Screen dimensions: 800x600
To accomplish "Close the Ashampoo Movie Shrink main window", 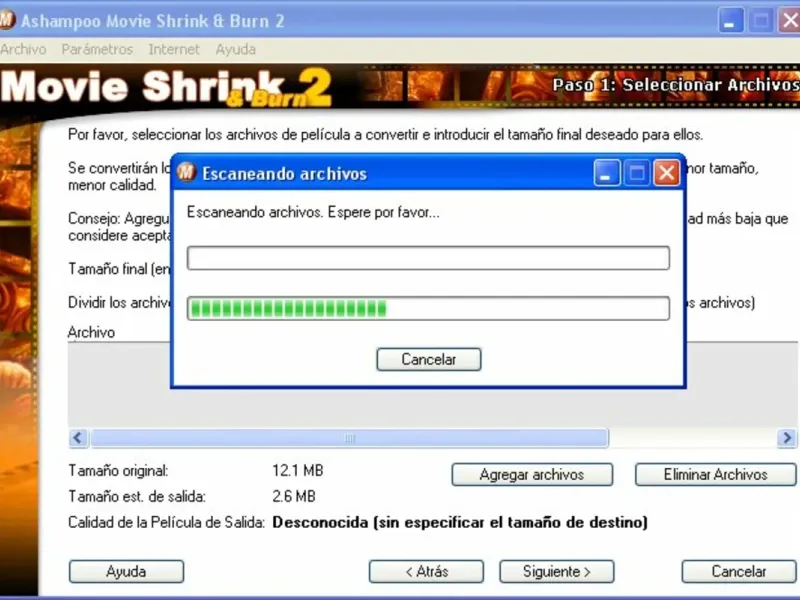I will coord(789,20).
